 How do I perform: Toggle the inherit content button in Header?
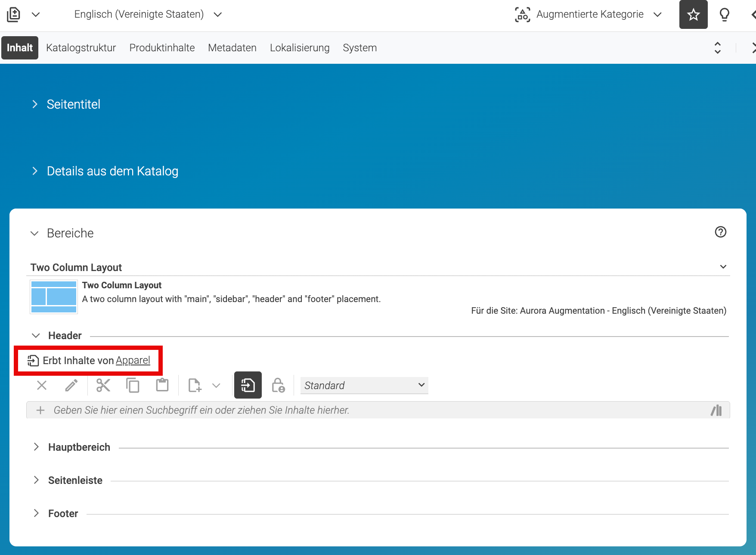(248, 385)
